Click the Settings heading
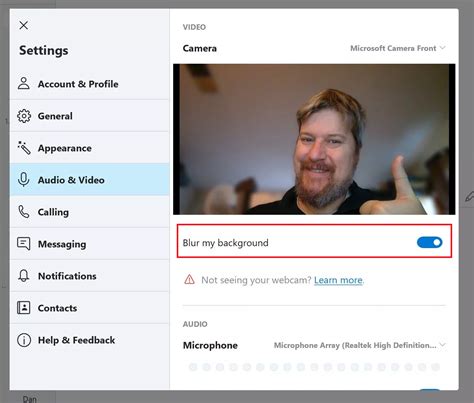This screenshot has width=474, height=403. (x=44, y=50)
